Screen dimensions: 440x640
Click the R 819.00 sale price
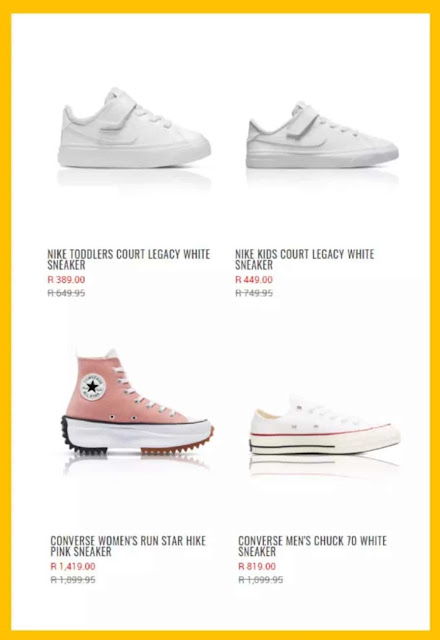point(257,566)
